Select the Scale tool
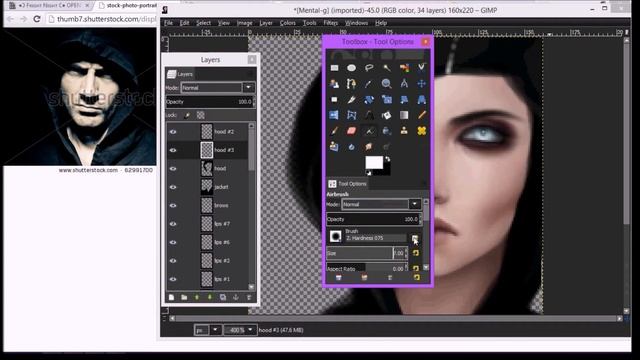 coord(387,99)
